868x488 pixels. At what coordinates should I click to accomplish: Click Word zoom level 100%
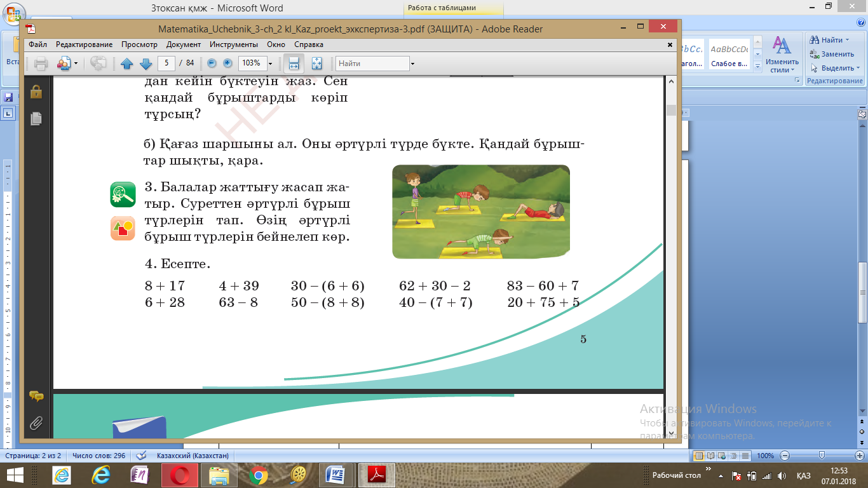click(765, 456)
